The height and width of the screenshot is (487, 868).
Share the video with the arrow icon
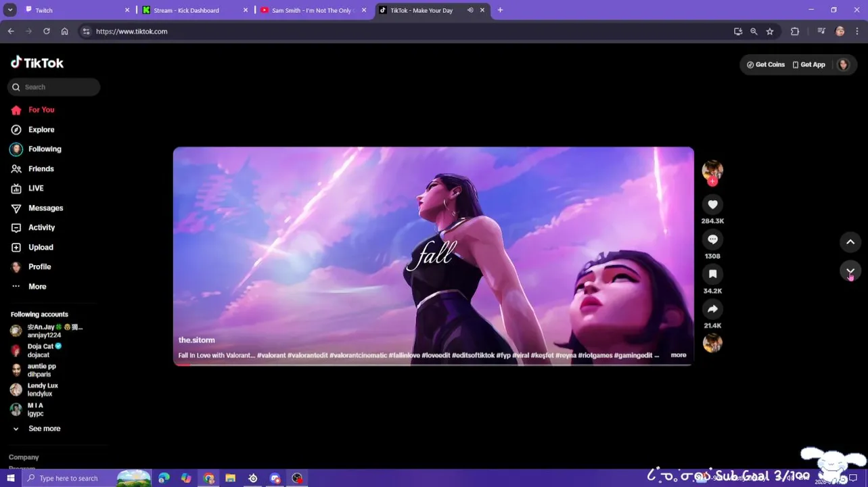click(x=712, y=309)
